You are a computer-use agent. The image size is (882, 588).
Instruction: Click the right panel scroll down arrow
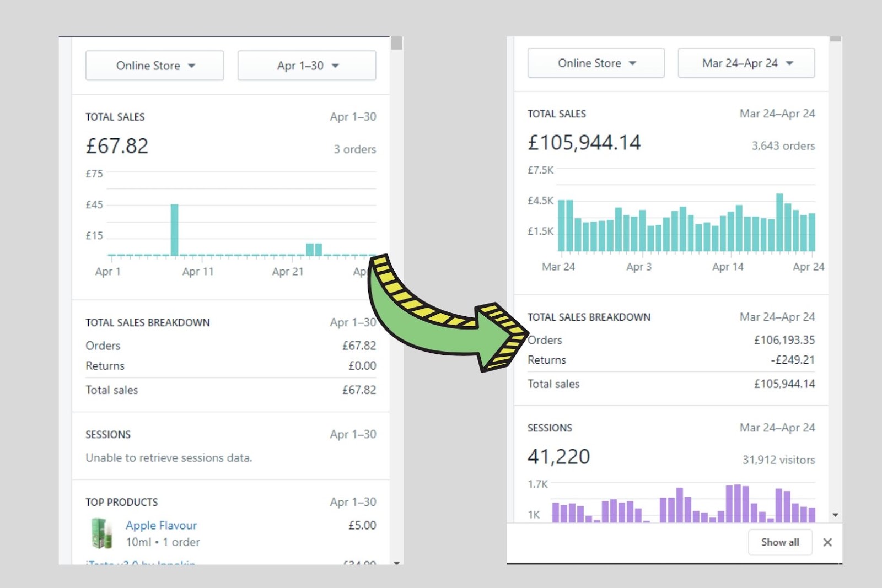pos(835,515)
